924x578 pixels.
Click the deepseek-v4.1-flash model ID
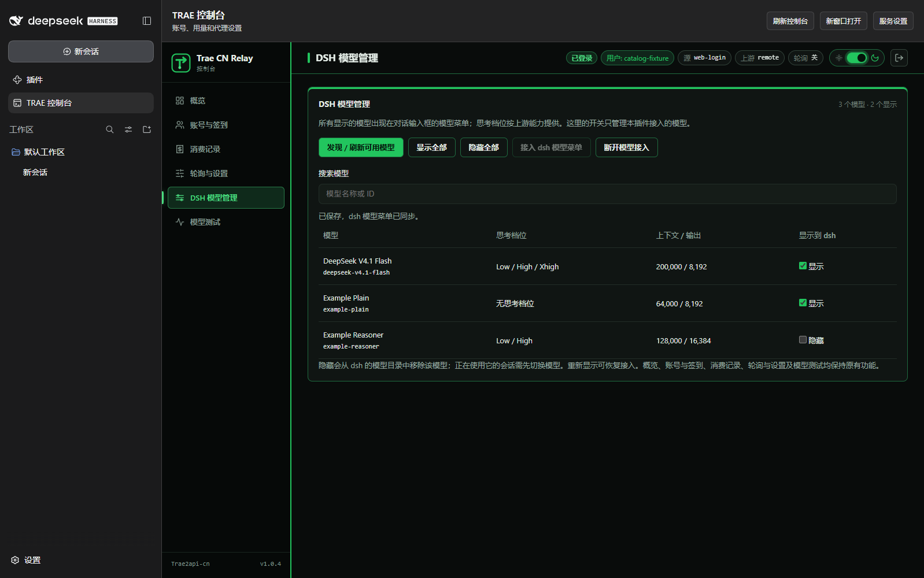pos(356,273)
